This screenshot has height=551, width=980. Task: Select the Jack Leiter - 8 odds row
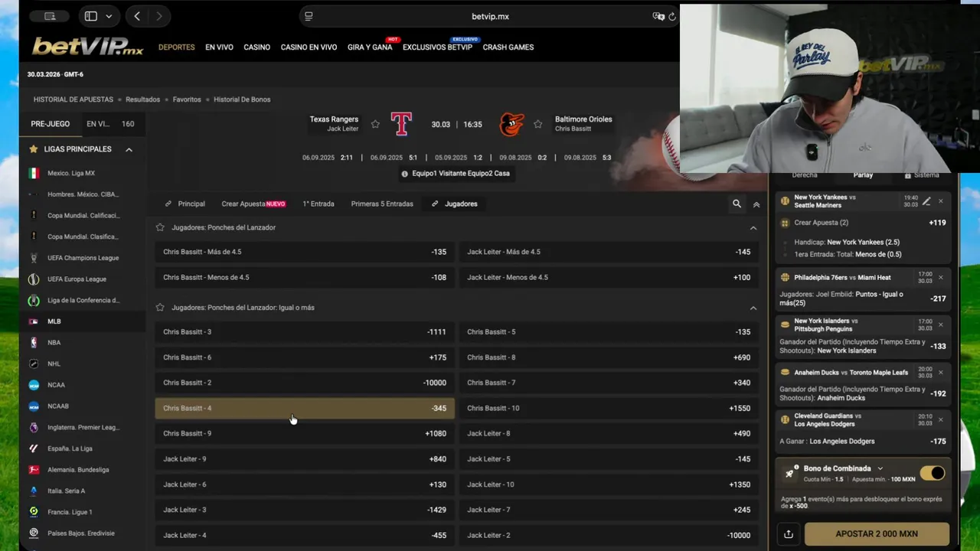[x=609, y=433]
